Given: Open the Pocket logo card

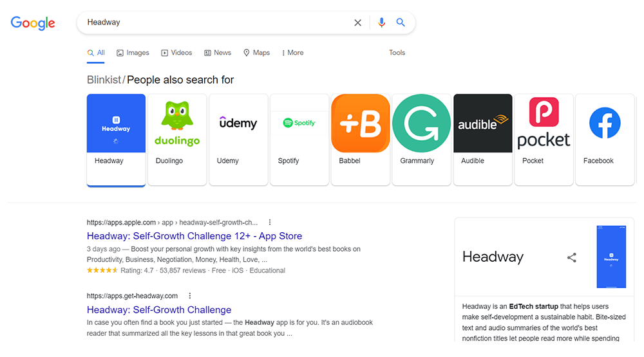Looking at the screenshot, I should pos(544,140).
